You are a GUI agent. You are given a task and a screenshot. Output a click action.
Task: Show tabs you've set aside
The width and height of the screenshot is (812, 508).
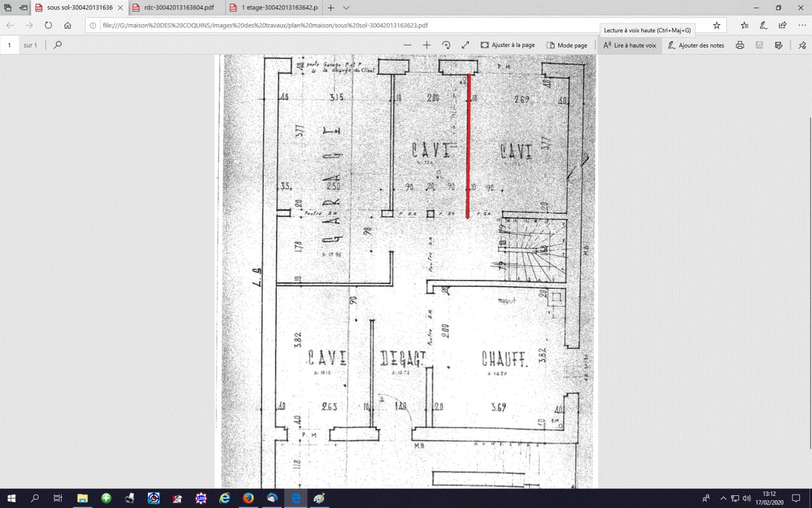[x=8, y=8]
